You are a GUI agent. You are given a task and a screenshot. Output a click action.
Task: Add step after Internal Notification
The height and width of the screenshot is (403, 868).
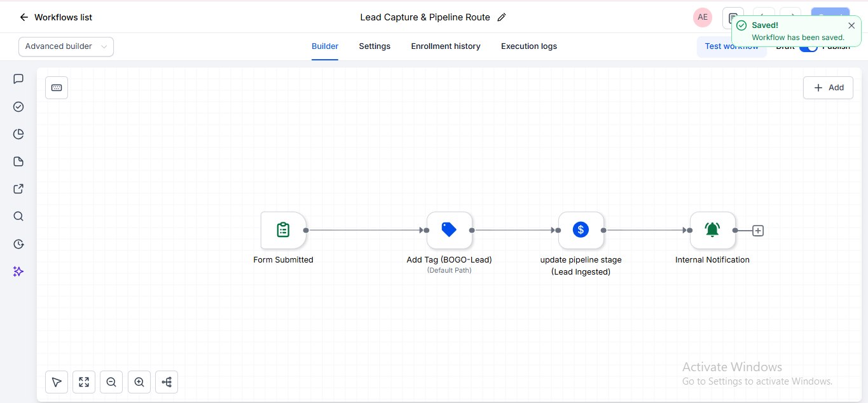(758, 231)
